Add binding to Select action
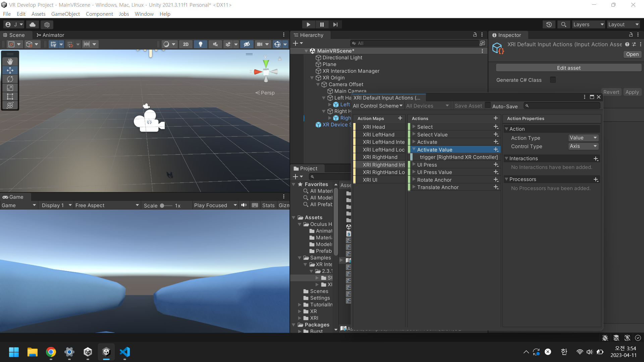 tap(496, 127)
